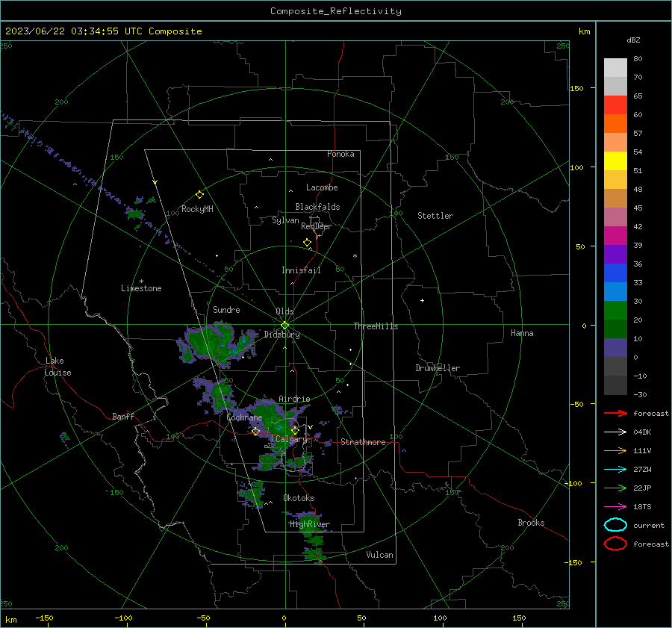672x628 pixels.
Task: Click the 2023/06/22 03:34:55 UTC Composite timestamp
Action: tap(103, 31)
